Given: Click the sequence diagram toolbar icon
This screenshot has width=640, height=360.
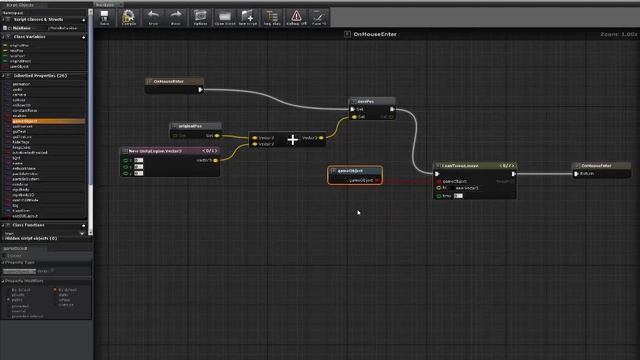Looking at the screenshot, I should [x=272, y=18].
